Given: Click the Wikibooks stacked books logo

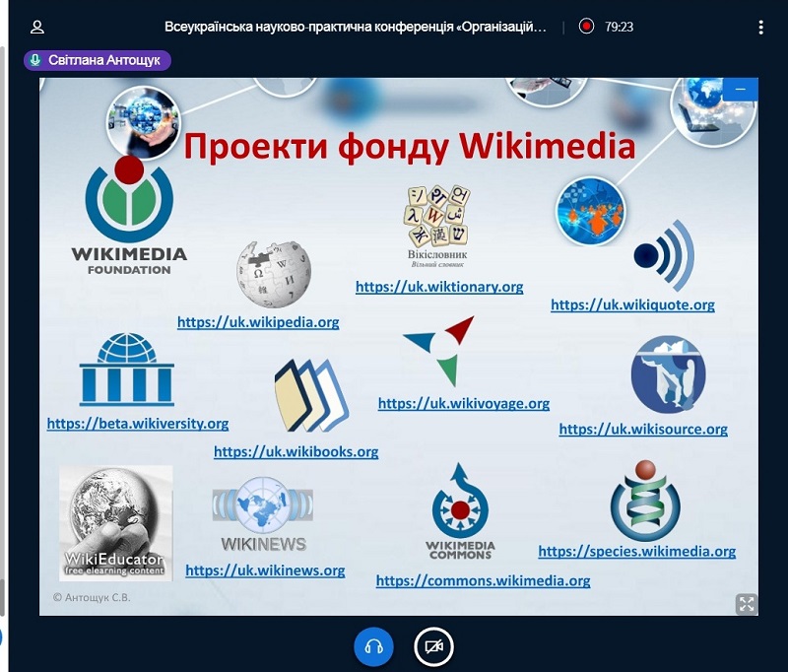Looking at the screenshot, I should coord(310,396).
